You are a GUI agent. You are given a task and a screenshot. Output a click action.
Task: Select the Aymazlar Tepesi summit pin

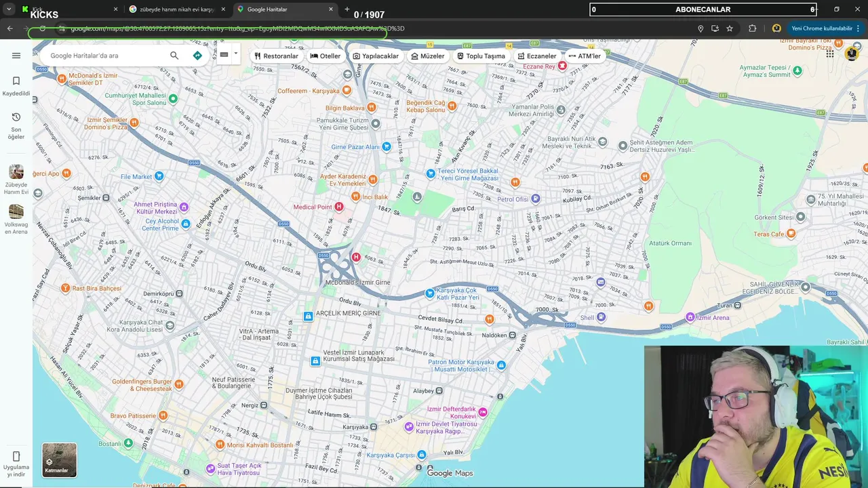pos(797,70)
